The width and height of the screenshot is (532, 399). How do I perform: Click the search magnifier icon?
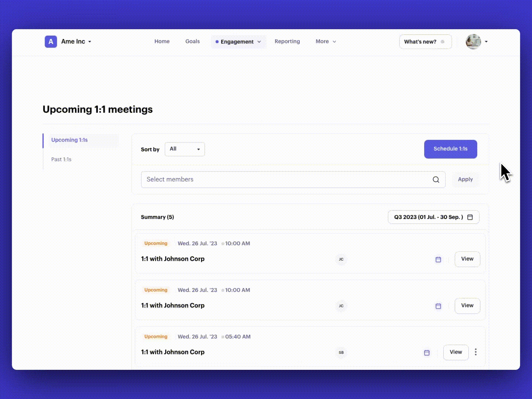pyautogui.click(x=436, y=180)
